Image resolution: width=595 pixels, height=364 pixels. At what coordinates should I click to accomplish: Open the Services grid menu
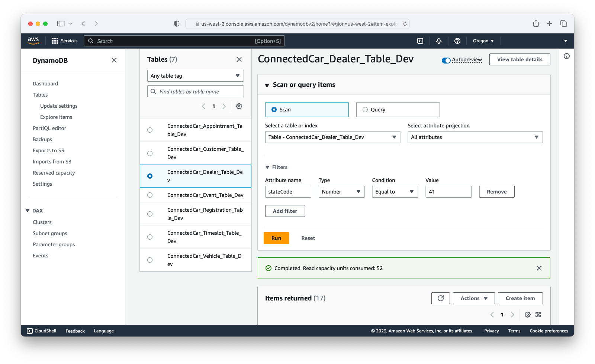65,41
